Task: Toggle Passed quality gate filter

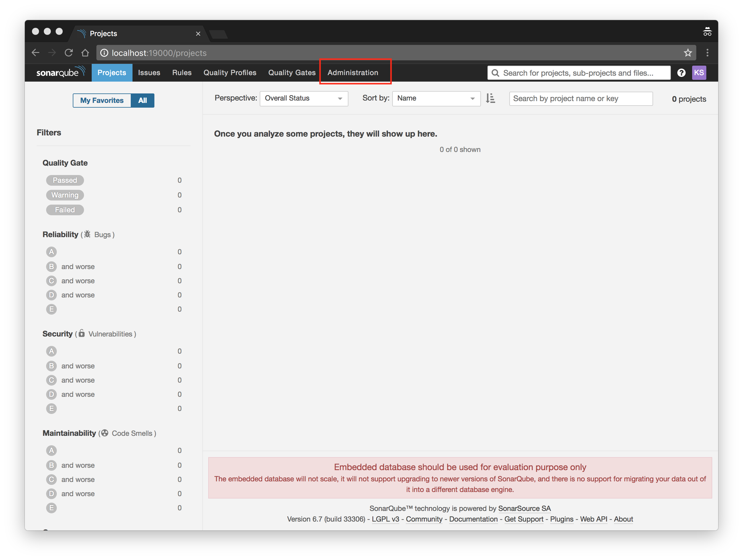Action: pyautogui.click(x=65, y=180)
